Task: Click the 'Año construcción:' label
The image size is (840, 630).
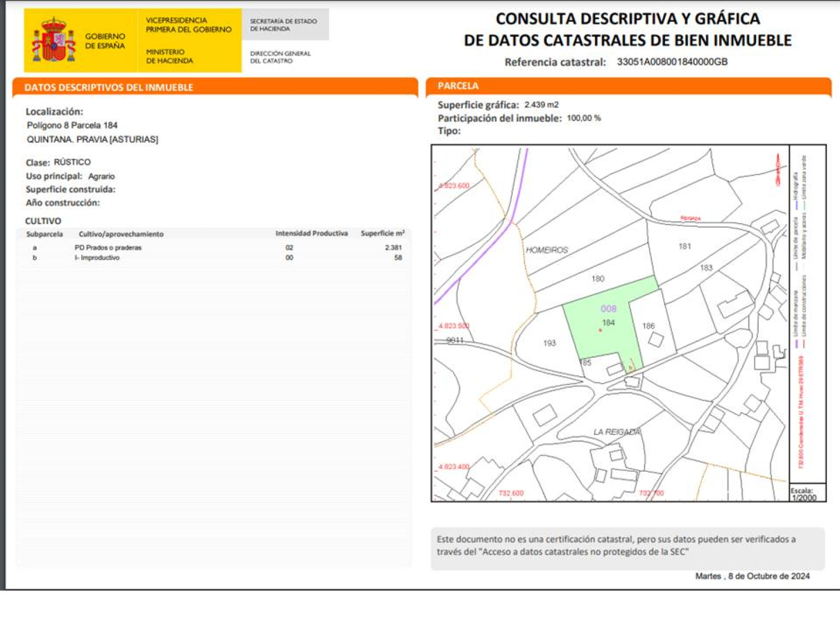Action: point(63,203)
